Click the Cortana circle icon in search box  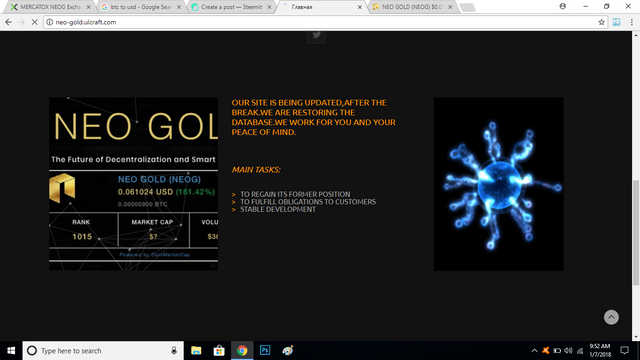click(x=32, y=351)
